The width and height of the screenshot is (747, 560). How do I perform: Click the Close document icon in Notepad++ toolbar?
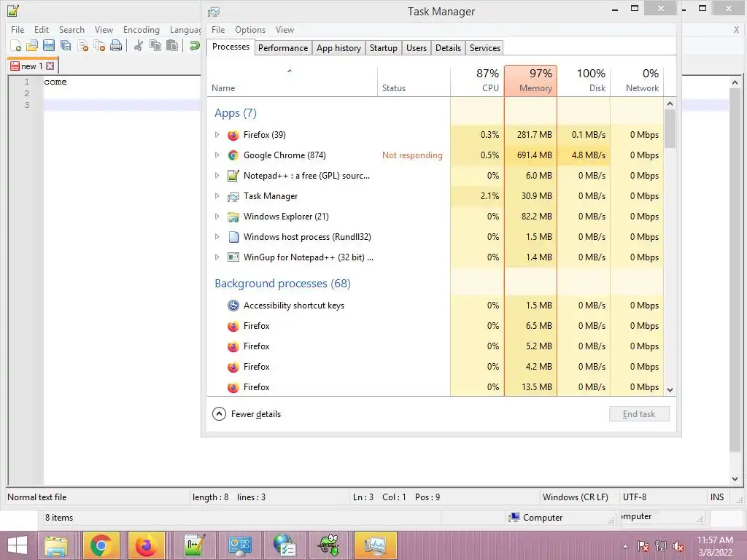click(x=83, y=46)
